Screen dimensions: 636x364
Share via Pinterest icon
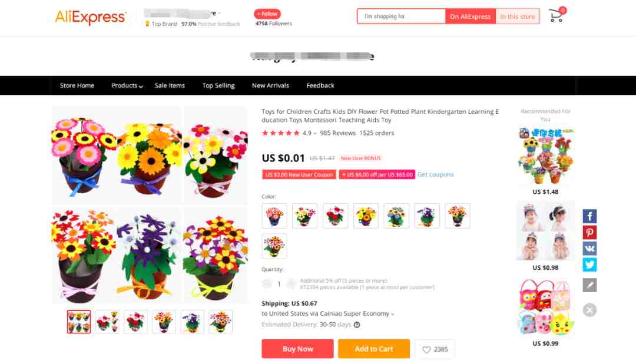589,233
